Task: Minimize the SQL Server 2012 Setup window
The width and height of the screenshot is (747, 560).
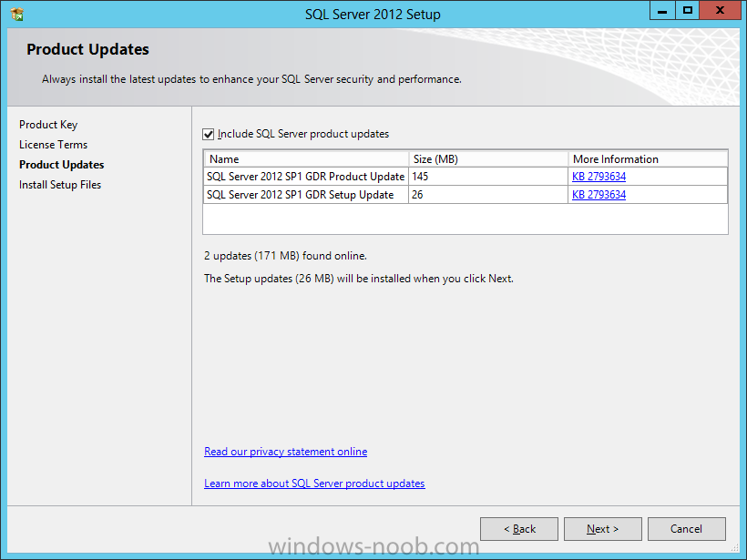Action: pyautogui.click(x=662, y=11)
